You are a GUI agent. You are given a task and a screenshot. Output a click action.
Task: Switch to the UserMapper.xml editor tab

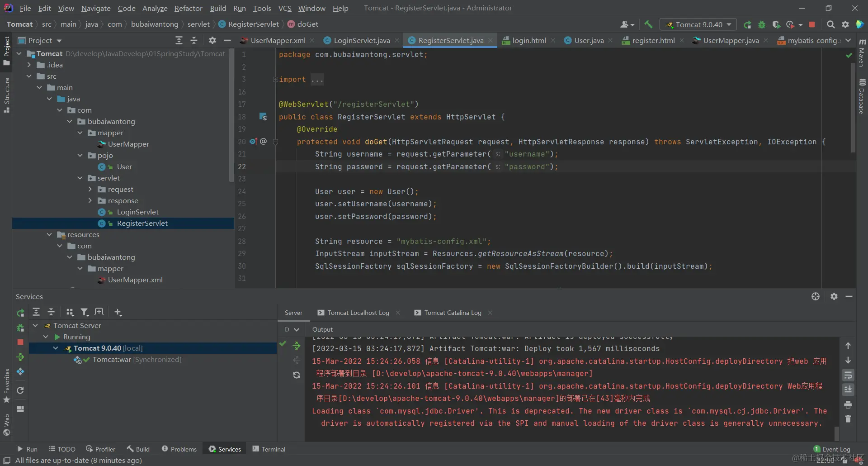coord(278,41)
